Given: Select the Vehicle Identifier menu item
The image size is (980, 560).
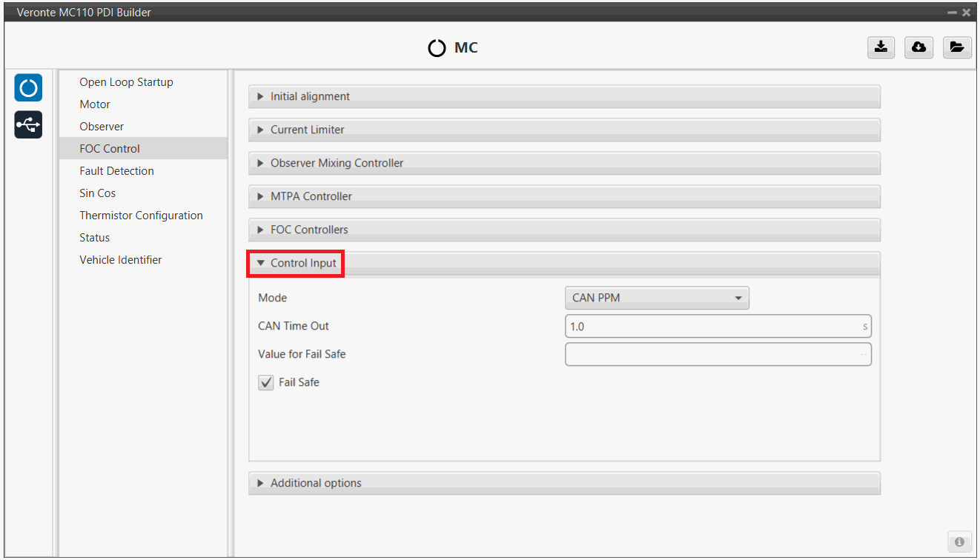Looking at the screenshot, I should point(120,260).
